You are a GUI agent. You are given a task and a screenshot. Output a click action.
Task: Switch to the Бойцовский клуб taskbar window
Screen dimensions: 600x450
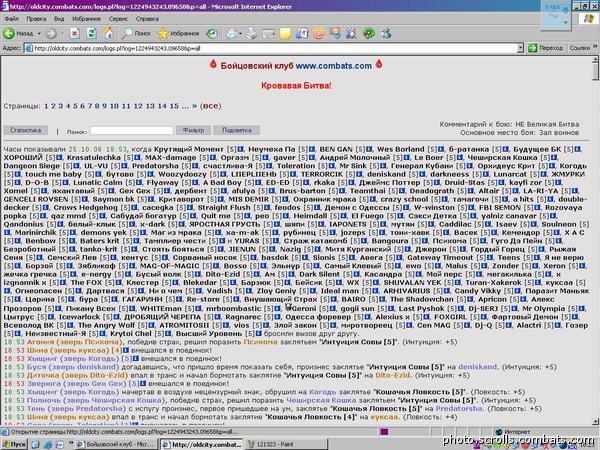117,444
